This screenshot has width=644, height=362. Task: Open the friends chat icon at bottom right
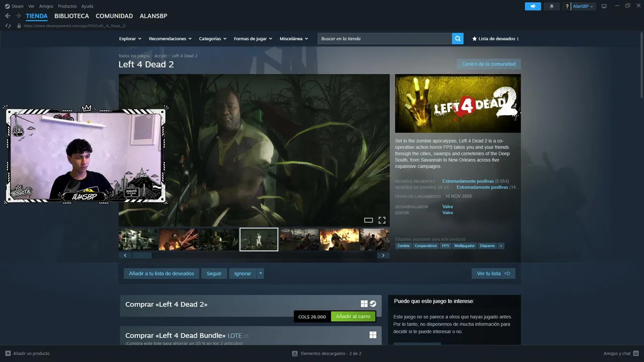point(636,353)
